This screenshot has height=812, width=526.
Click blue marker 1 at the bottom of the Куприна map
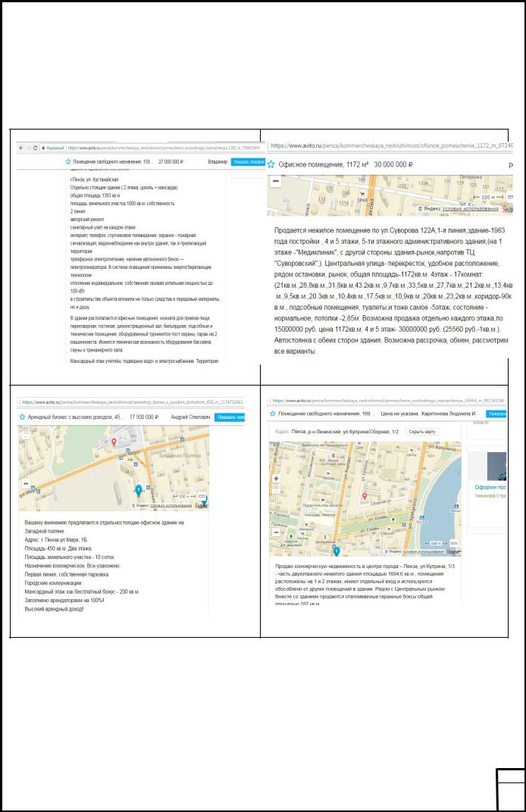(337, 551)
